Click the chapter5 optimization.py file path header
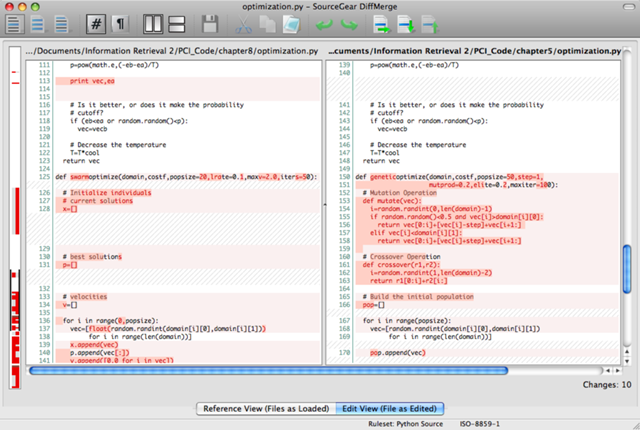This screenshot has width=640, height=430. (x=473, y=50)
